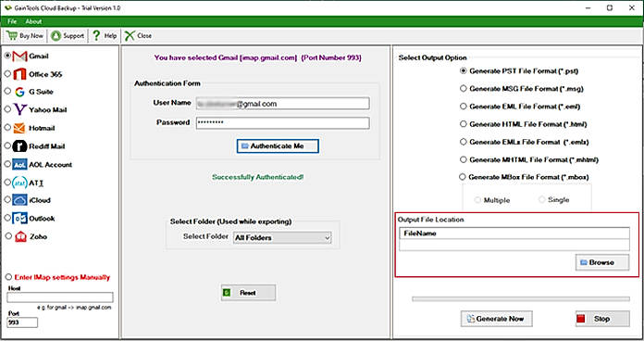Select Generate MHTML File Format option

tap(464, 159)
